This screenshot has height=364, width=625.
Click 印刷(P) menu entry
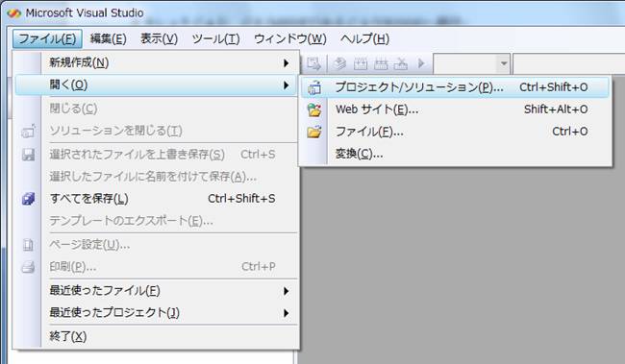coord(156,266)
